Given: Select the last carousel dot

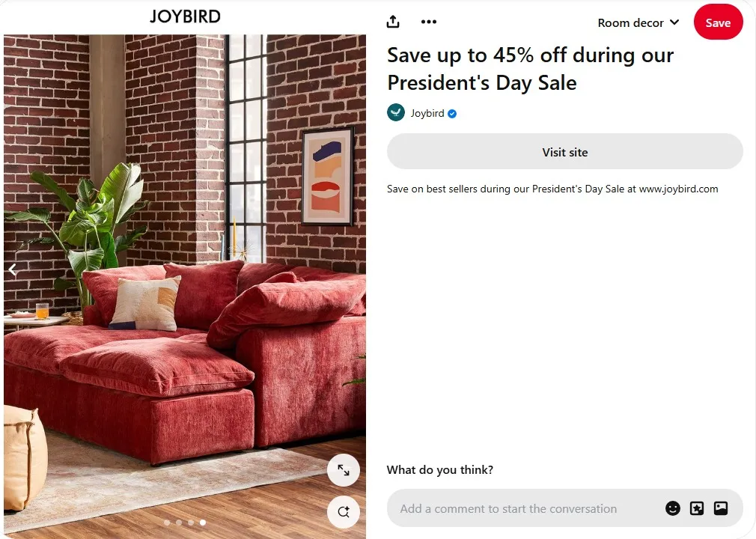Looking at the screenshot, I should click(x=203, y=523).
